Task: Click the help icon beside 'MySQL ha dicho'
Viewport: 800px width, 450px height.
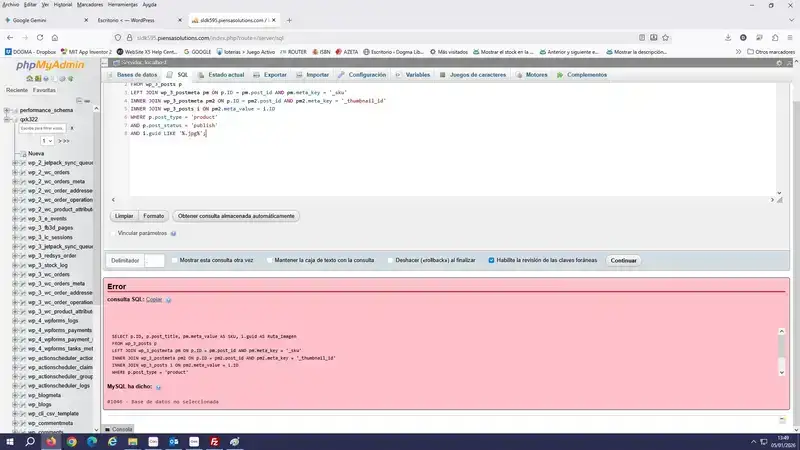Action: (160, 386)
